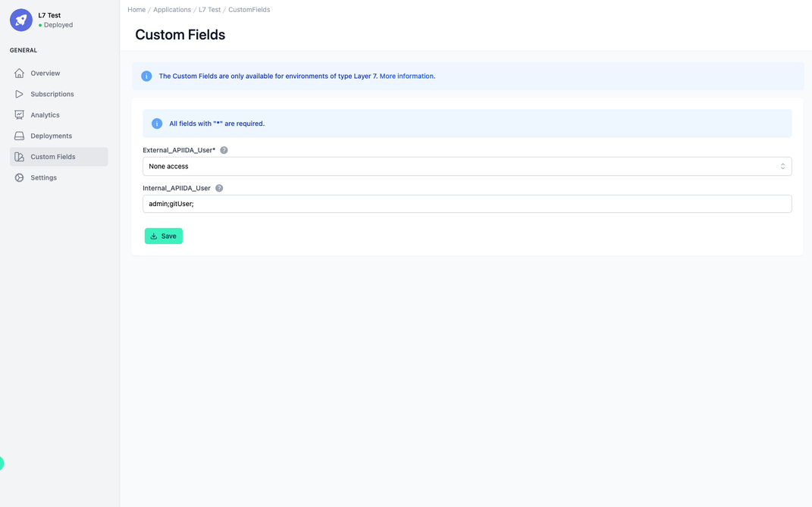Click the question mark help beside Internal_APIIDA_User
This screenshot has height=507, width=812.
[219, 188]
